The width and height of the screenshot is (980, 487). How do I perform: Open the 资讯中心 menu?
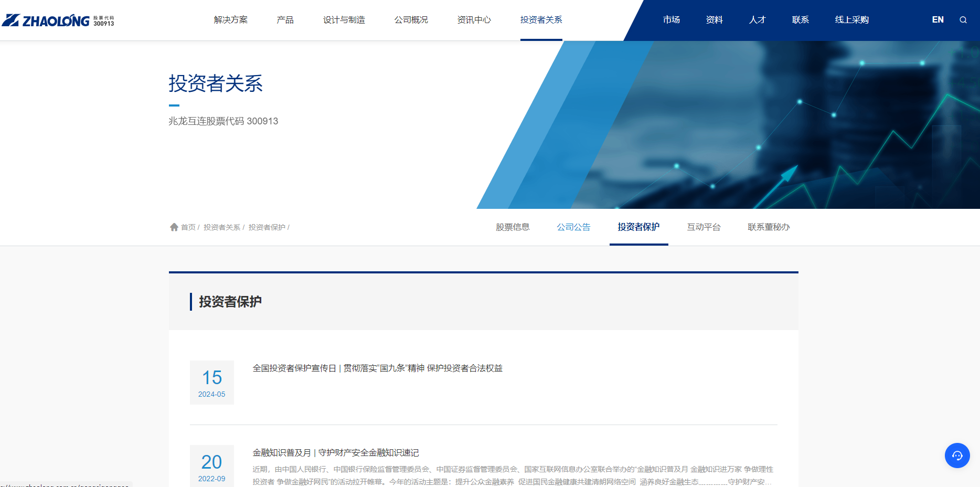[474, 20]
